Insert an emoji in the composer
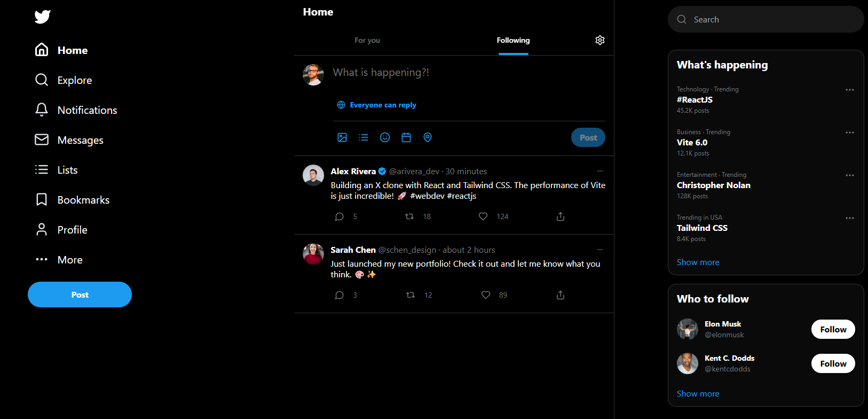This screenshot has width=868, height=419. click(x=385, y=137)
